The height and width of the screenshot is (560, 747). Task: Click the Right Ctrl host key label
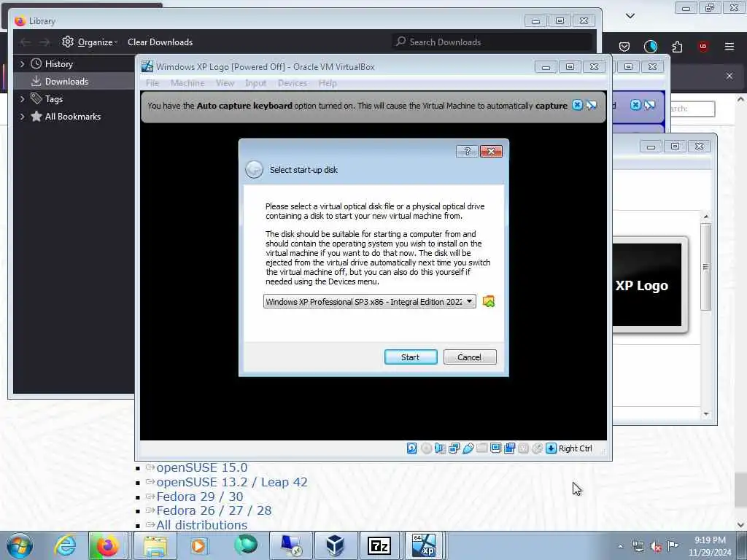[x=575, y=448]
